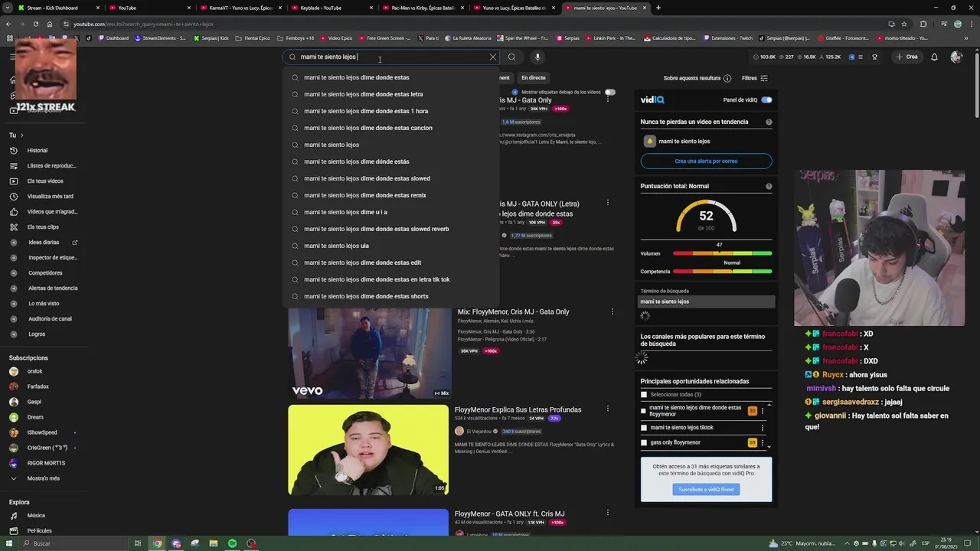The width and height of the screenshot is (980, 551).
Task: Open vidIQ Alertas de tendencia
Action: [44, 289]
